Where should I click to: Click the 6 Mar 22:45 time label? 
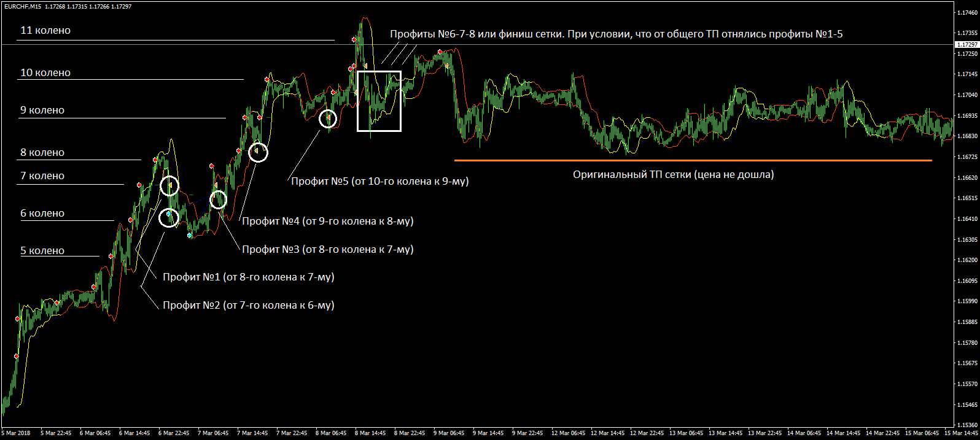[x=174, y=433]
